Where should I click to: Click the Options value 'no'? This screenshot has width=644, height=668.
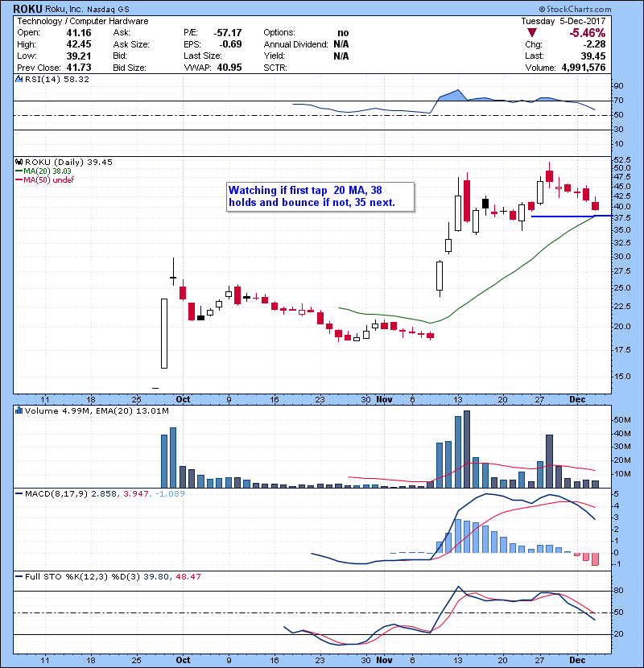pos(343,33)
